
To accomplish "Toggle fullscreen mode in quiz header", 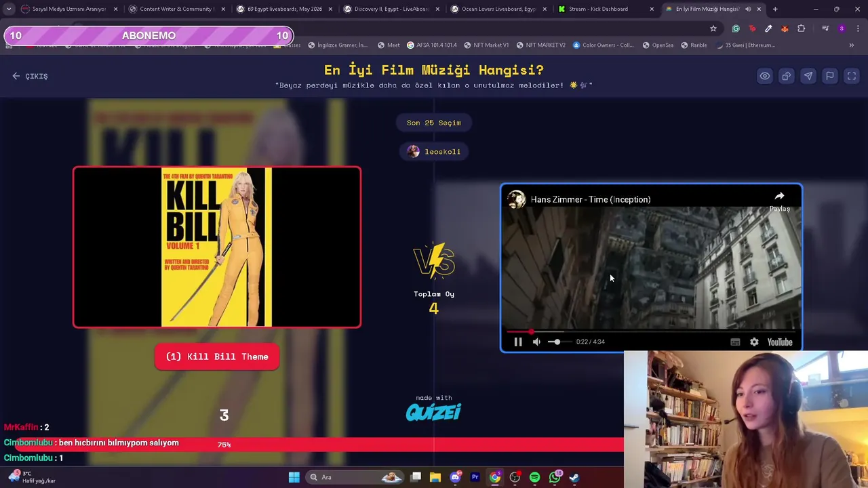I will (852, 76).
